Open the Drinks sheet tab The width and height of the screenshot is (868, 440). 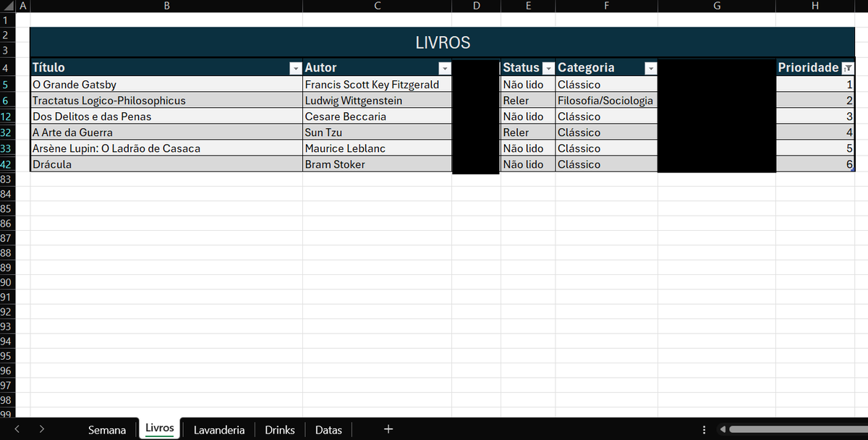pos(280,430)
